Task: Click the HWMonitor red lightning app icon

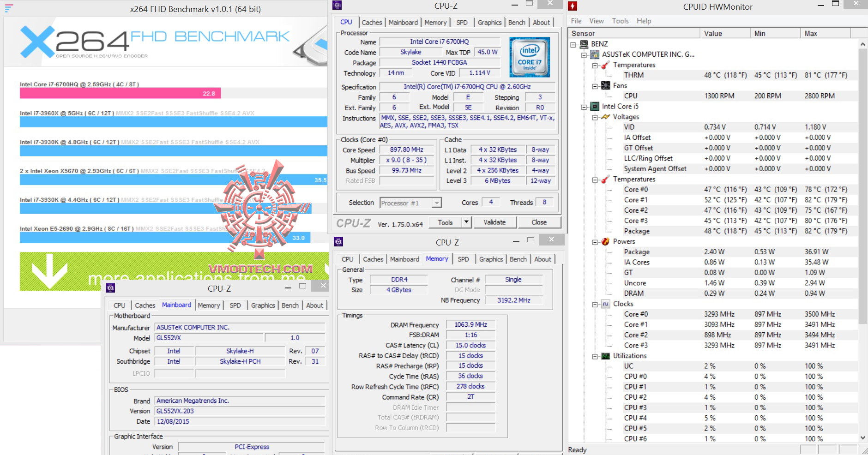Action: [x=573, y=6]
